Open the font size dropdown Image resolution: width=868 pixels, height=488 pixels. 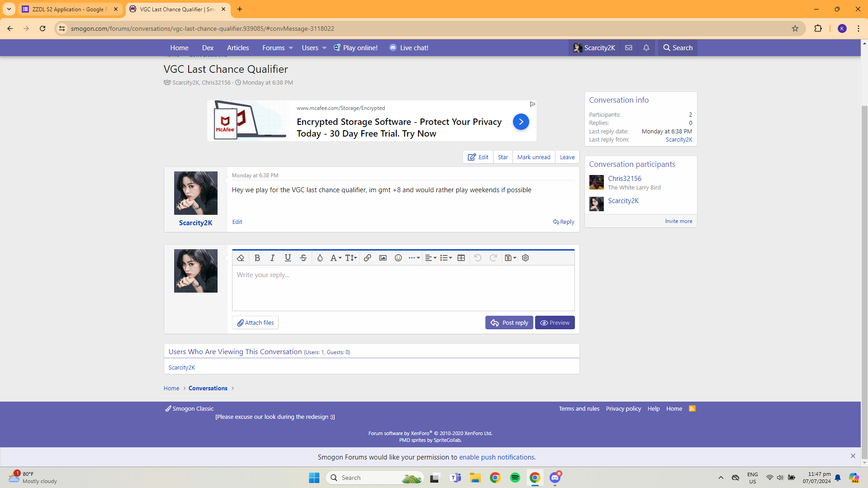tap(351, 258)
